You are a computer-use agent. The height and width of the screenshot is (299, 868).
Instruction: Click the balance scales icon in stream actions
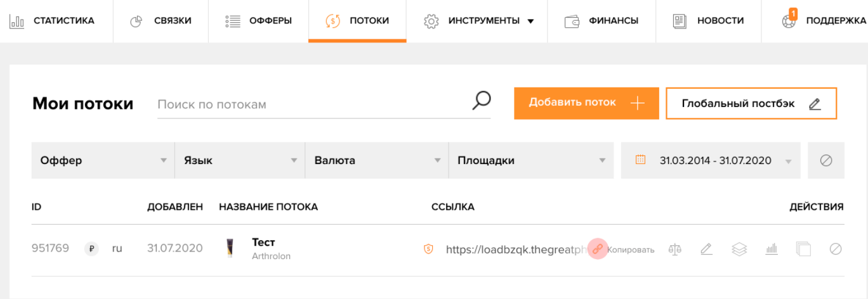(x=674, y=250)
